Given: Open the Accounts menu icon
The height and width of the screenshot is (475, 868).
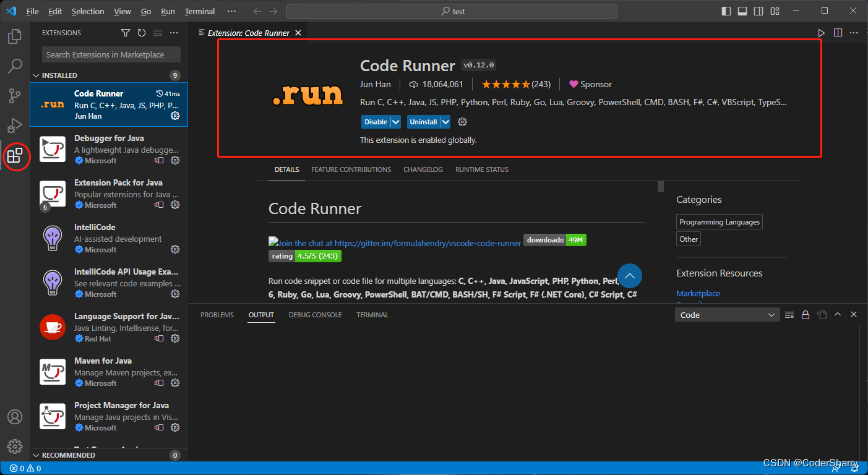Looking at the screenshot, I should [x=15, y=417].
